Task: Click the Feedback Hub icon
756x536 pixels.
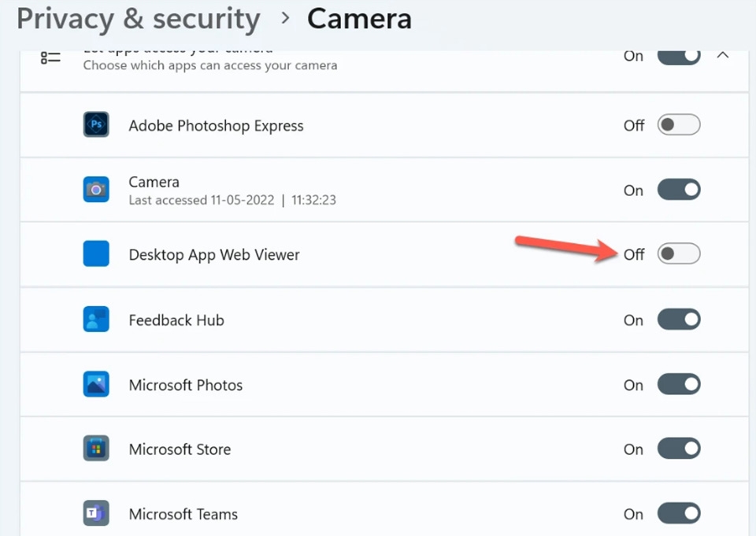Action: click(95, 319)
